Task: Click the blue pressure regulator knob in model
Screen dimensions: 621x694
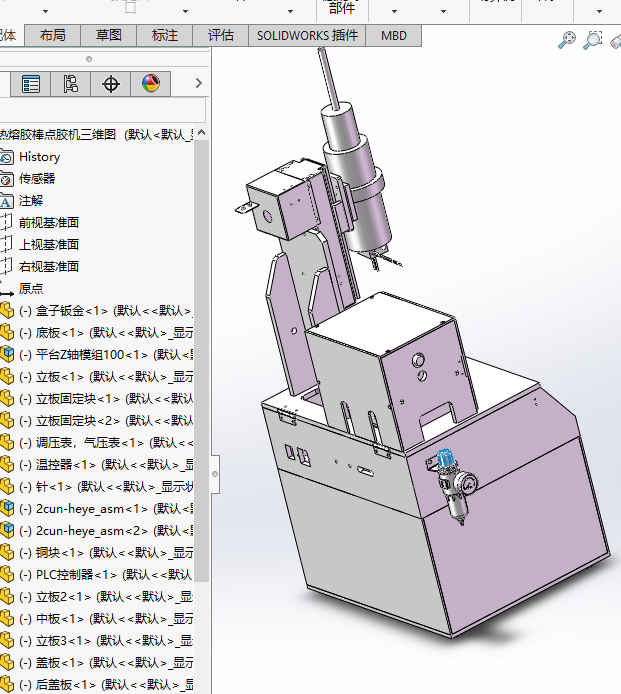Action: point(446,459)
